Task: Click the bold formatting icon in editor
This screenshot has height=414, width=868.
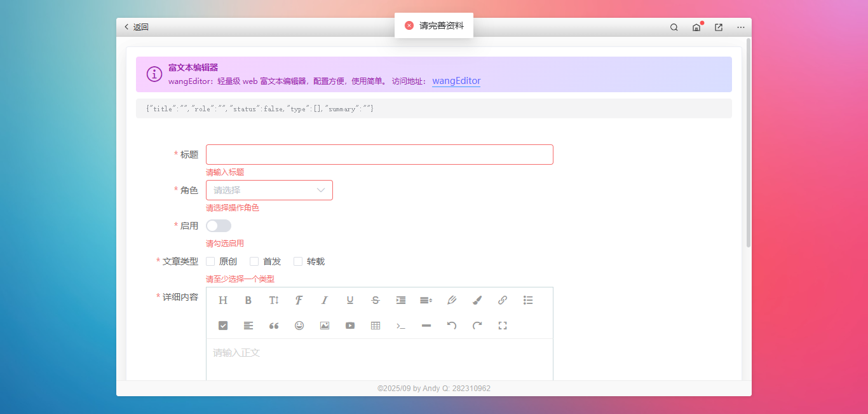Action: pyautogui.click(x=248, y=300)
